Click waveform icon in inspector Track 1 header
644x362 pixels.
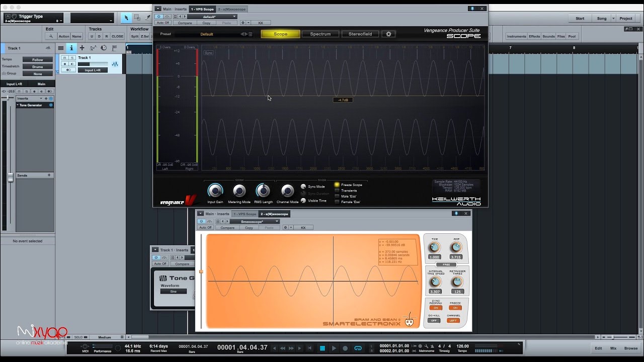pos(48,48)
